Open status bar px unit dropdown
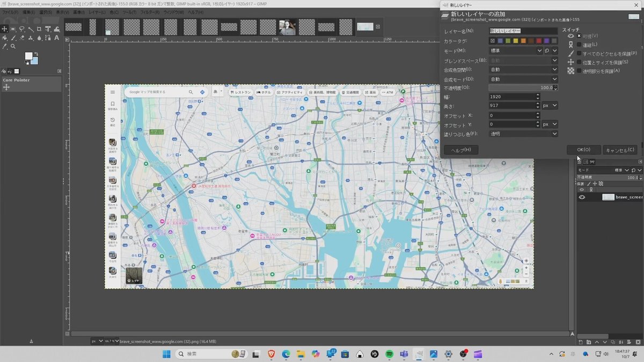This screenshot has width=644, height=362. (97, 341)
